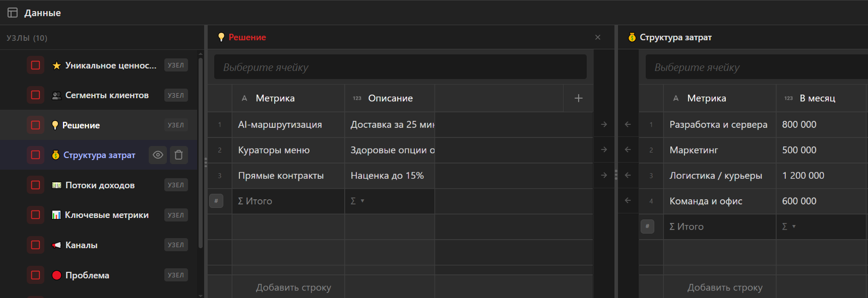868x298 pixels.
Task: Click УЗЕЛ badge on Ключевые метрики row
Action: click(x=176, y=215)
